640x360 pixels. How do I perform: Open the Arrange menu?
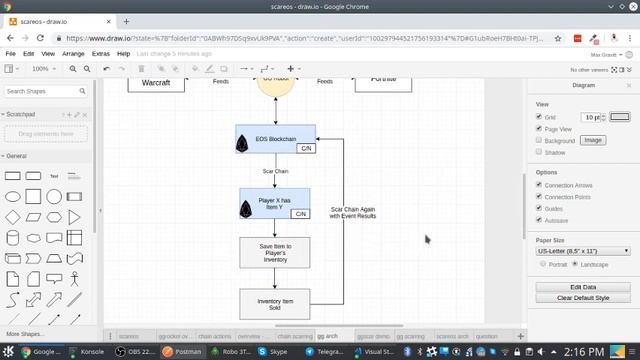point(73,53)
